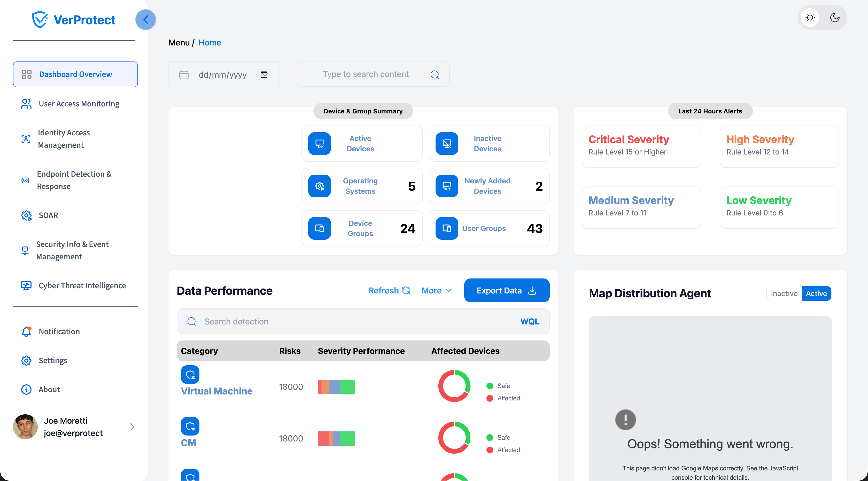Click Security Info & Event Management icon
Viewport: 868px width, 481px height.
(25, 250)
